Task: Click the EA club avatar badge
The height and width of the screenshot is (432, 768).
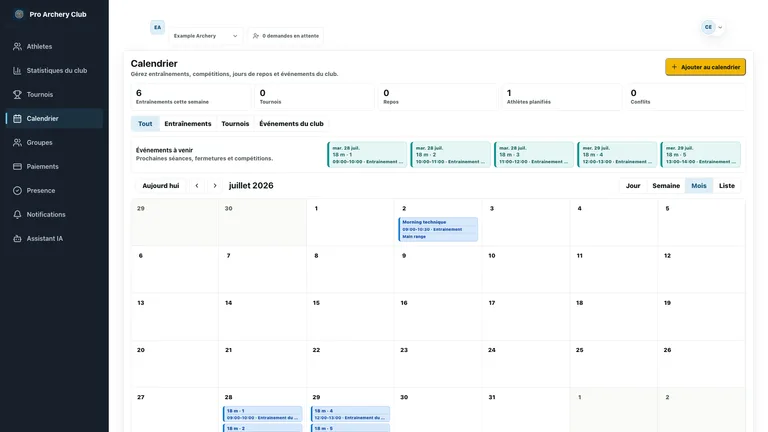Action: (157, 27)
